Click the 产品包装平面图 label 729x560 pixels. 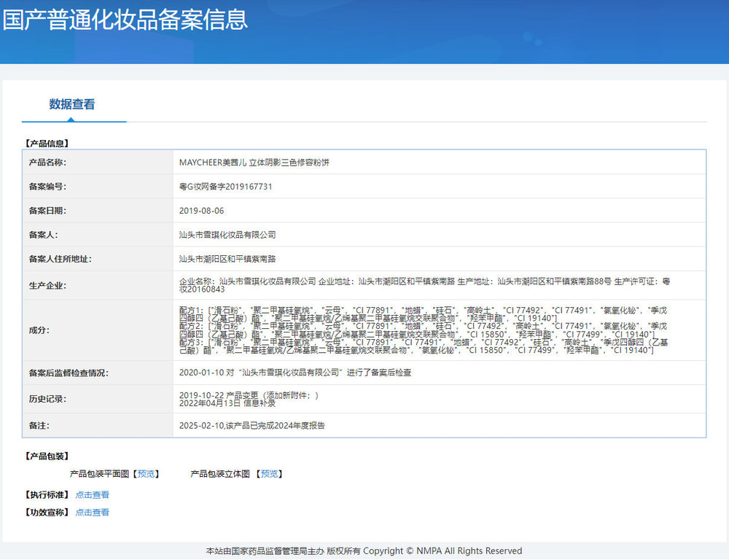click(x=99, y=474)
